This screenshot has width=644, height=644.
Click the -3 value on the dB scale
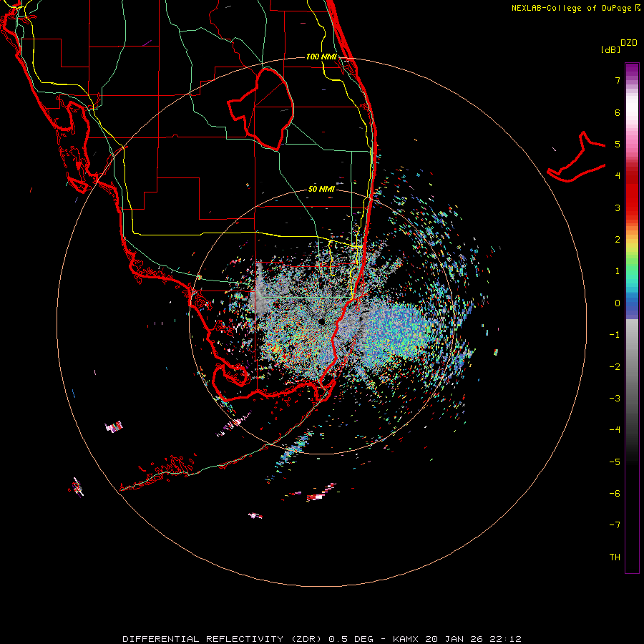(x=615, y=398)
